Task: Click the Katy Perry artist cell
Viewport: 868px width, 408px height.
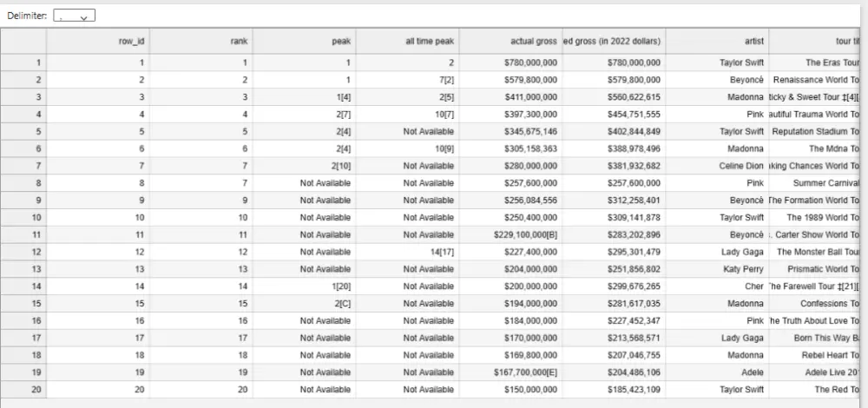Action: 717,269
